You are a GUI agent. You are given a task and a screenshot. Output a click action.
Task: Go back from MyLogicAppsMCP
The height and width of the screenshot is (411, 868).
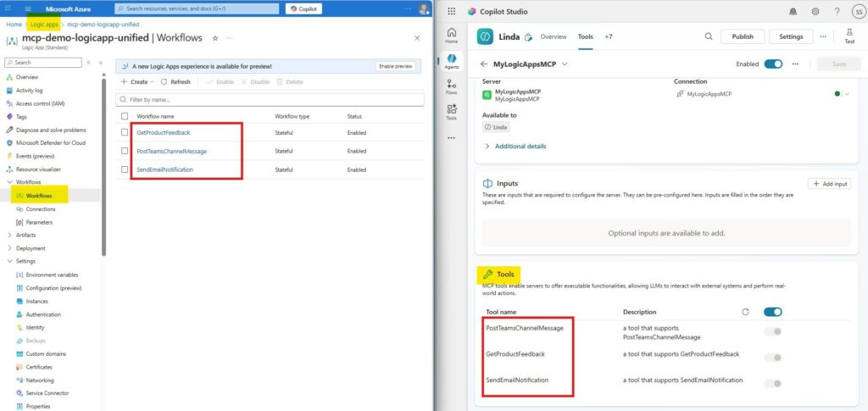[484, 64]
